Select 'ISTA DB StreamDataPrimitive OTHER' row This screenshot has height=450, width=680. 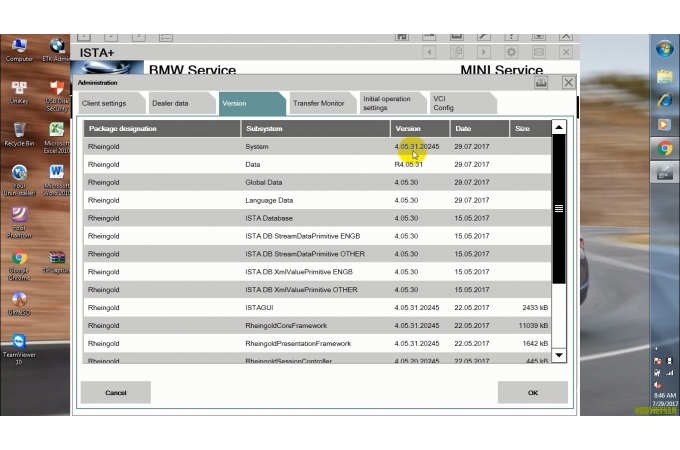pos(317,254)
